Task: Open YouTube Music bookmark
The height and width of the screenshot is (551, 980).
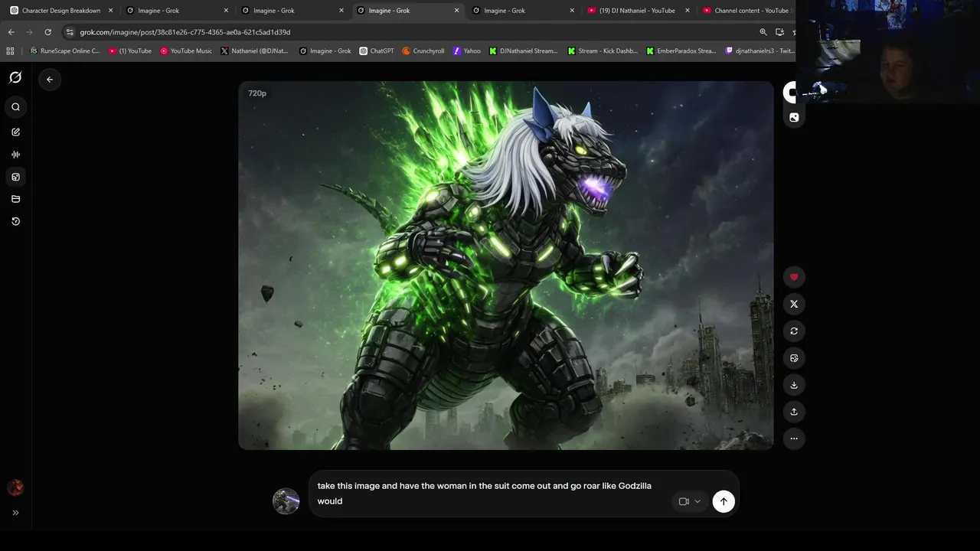Action: (186, 51)
